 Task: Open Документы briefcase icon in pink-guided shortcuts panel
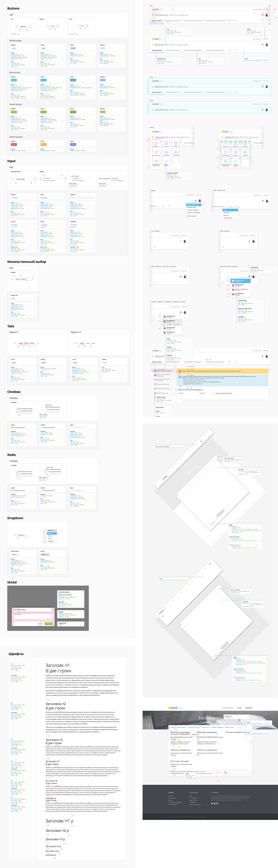coord(166,143)
